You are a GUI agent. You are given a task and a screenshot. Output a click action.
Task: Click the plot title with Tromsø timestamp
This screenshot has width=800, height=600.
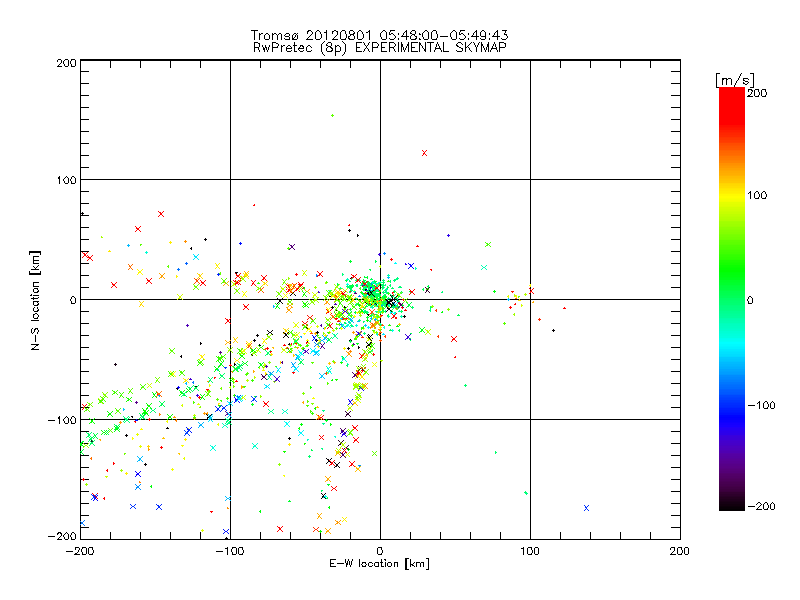tap(379, 35)
